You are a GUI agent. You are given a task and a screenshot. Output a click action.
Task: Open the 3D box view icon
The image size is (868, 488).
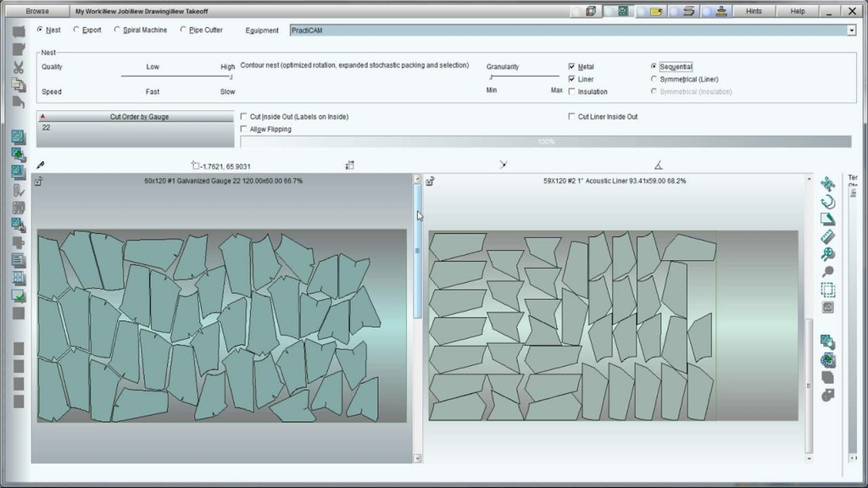click(x=591, y=11)
